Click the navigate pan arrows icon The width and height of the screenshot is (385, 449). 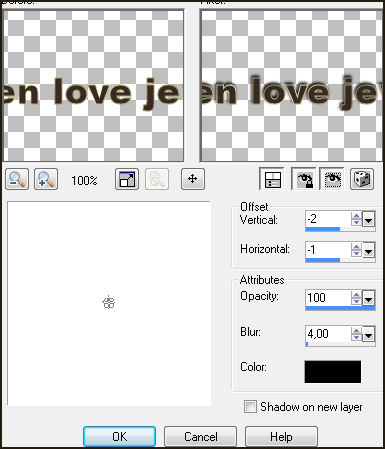(193, 179)
